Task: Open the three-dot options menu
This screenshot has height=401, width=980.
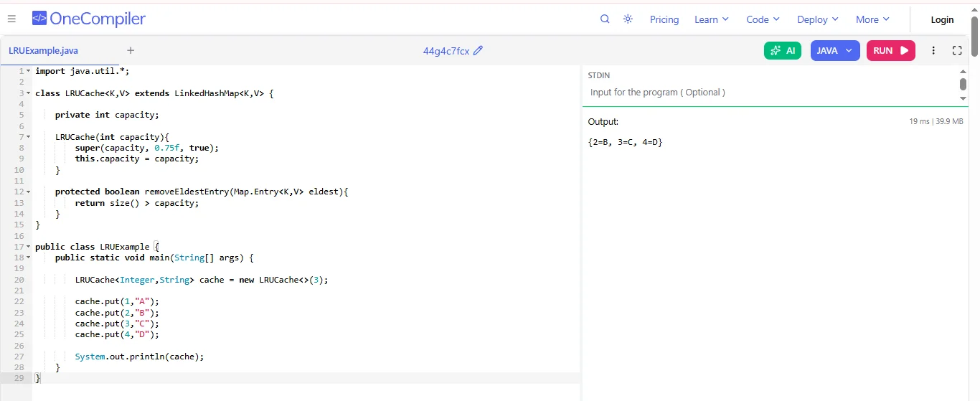Action: (933, 50)
